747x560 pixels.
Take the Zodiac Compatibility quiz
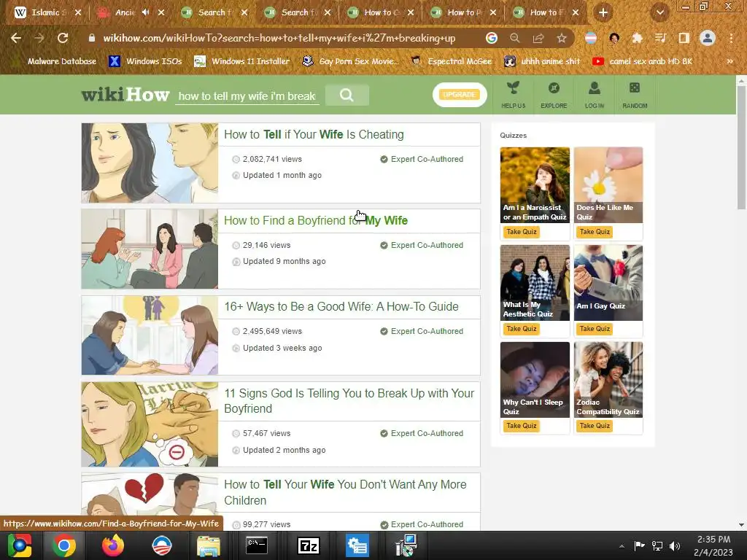click(x=595, y=426)
